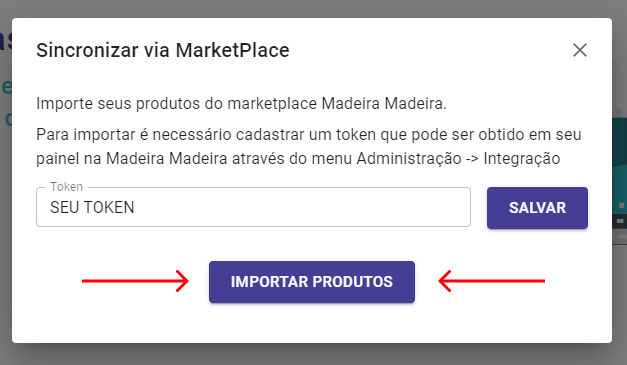Click the SALVAR button

tap(537, 208)
